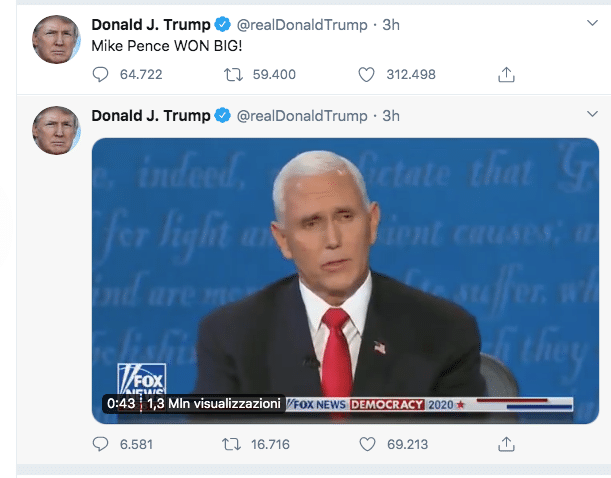Share the Fox News video tweet

tap(506, 444)
